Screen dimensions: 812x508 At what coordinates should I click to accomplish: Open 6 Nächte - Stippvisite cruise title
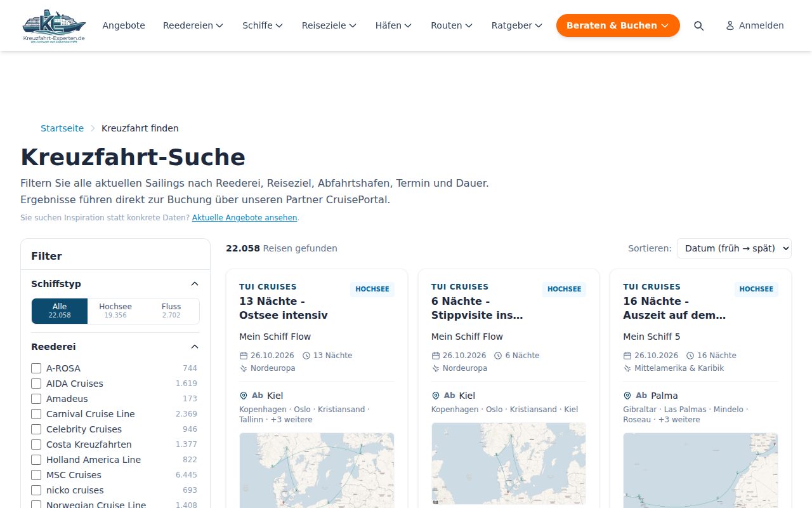pos(477,308)
